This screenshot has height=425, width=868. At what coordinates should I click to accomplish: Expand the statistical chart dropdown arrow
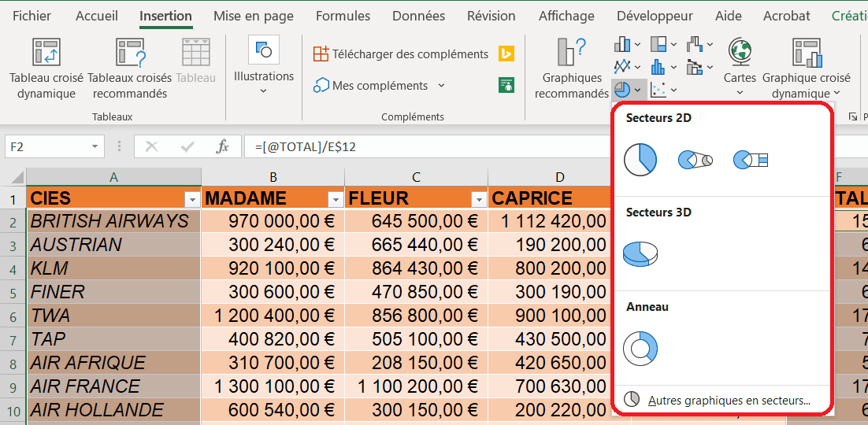coord(673,67)
